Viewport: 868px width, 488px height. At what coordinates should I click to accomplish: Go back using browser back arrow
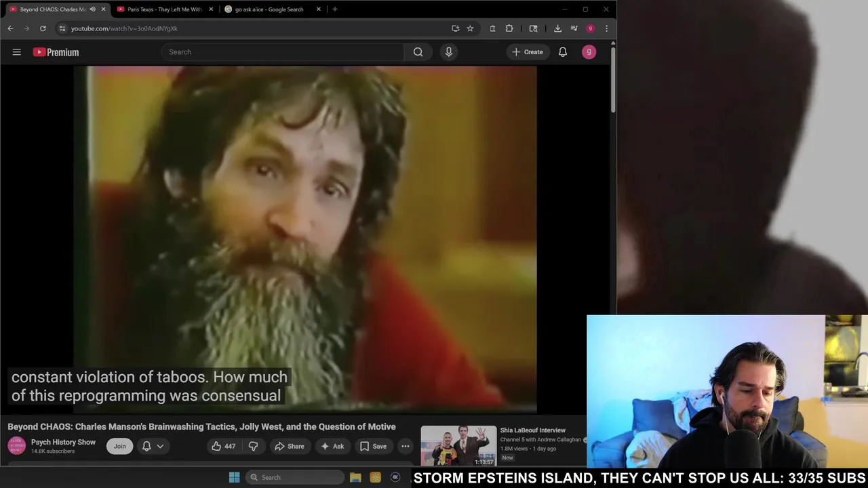click(10, 28)
